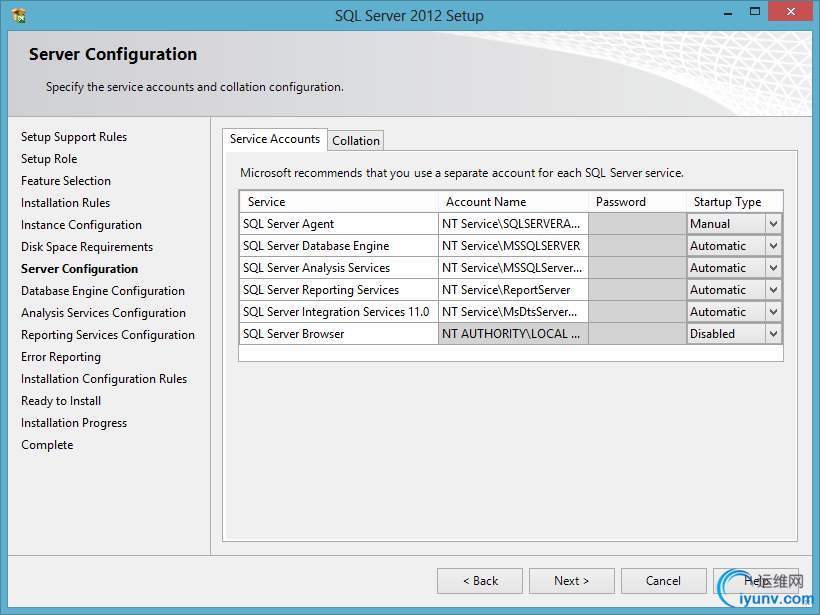Click Password field for SQL Server Database Engine
The height and width of the screenshot is (615, 820).
(x=637, y=246)
